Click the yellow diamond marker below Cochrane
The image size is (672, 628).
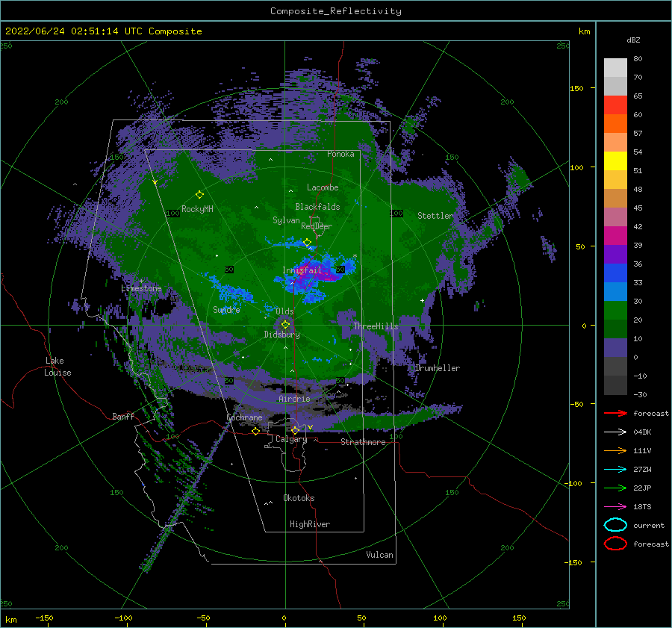point(255,431)
